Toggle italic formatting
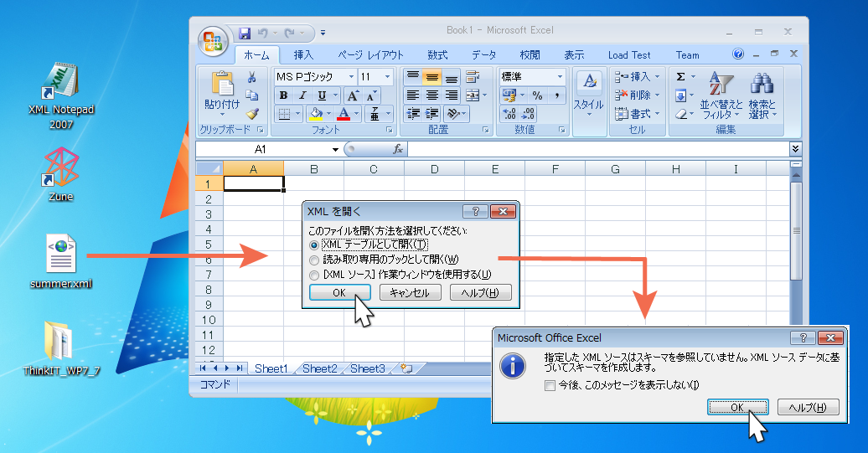868x453 pixels. coord(302,95)
